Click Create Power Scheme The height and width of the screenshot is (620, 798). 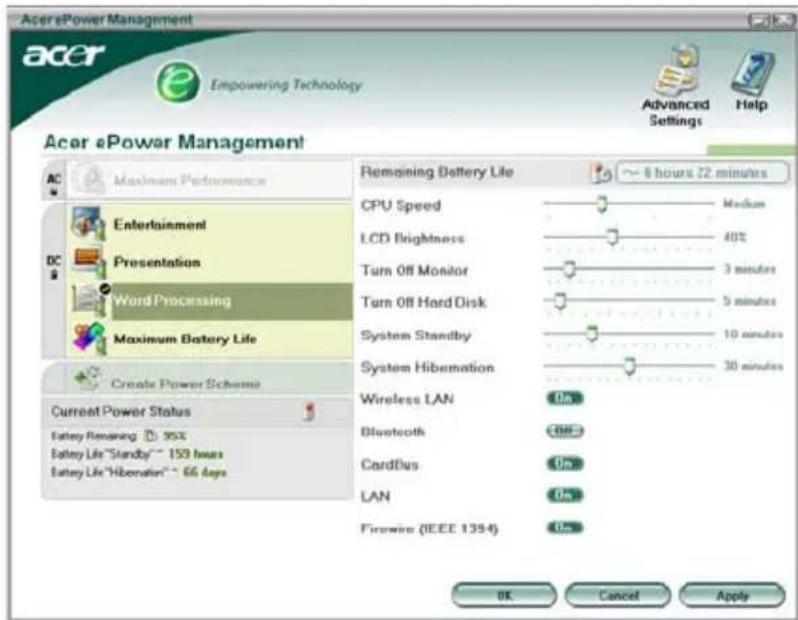198,380
